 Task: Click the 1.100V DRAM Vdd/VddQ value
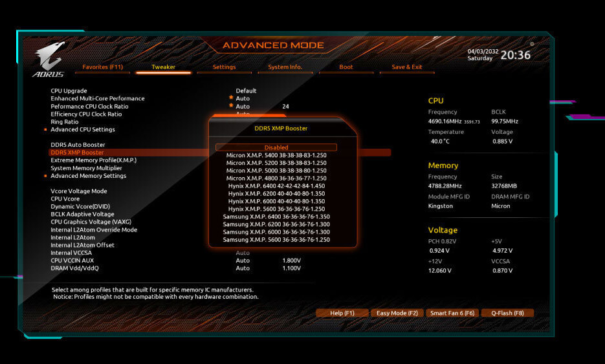coord(291,268)
